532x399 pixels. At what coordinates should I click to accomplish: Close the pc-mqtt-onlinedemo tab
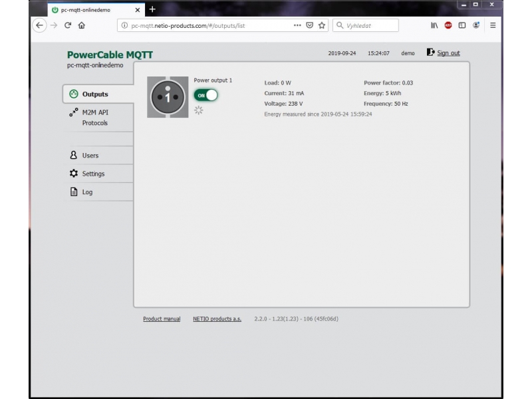pyautogui.click(x=138, y=10)
